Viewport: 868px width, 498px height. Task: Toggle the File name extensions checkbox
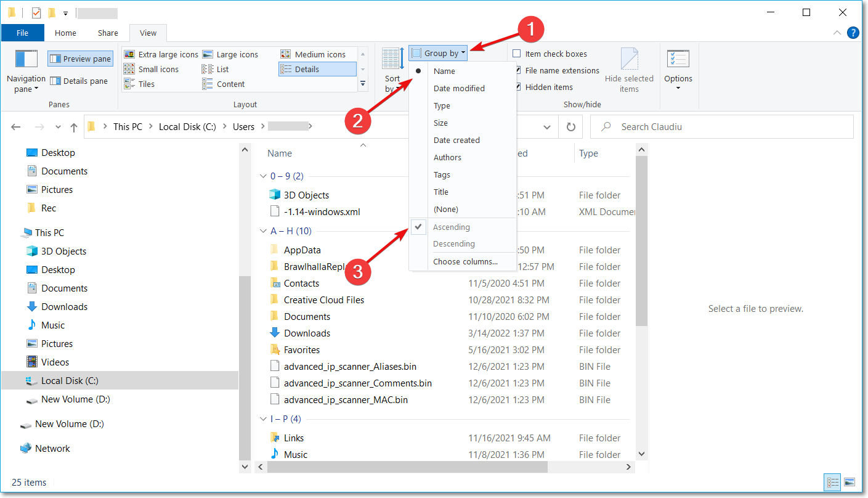tap(517, 71)
